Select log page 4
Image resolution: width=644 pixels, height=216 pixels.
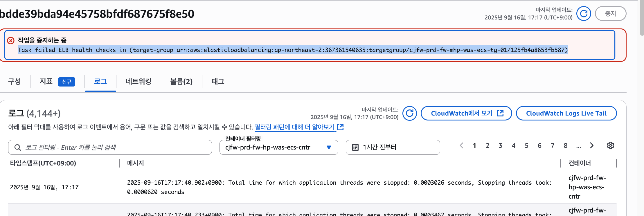514,145
